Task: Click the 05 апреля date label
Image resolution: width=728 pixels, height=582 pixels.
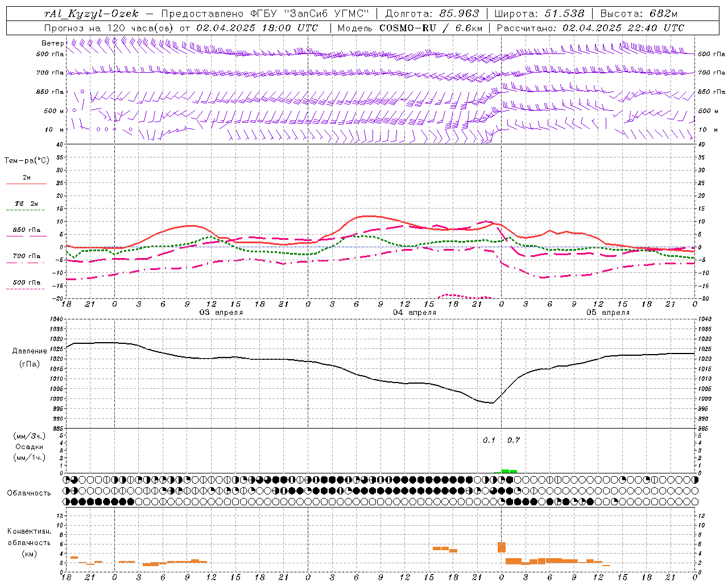Action: click(608, 313)
